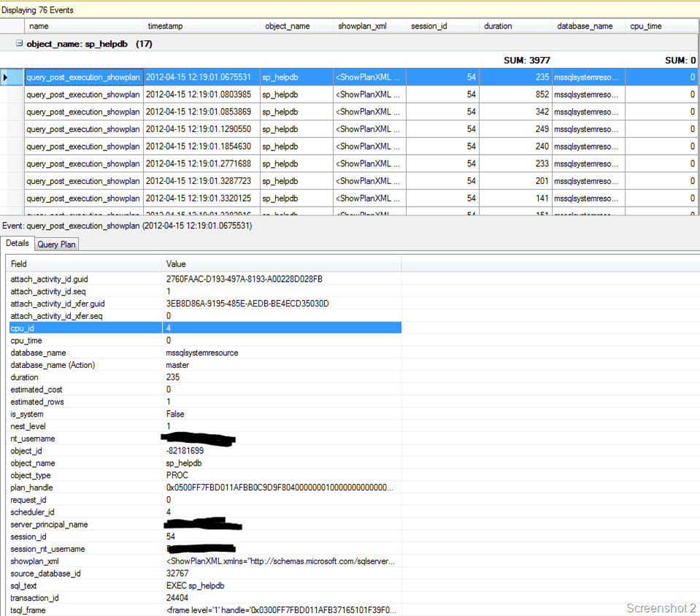Screen dimensions: 700x616
Task: Switch to the Query Plan tab
Action: [57, 245]
